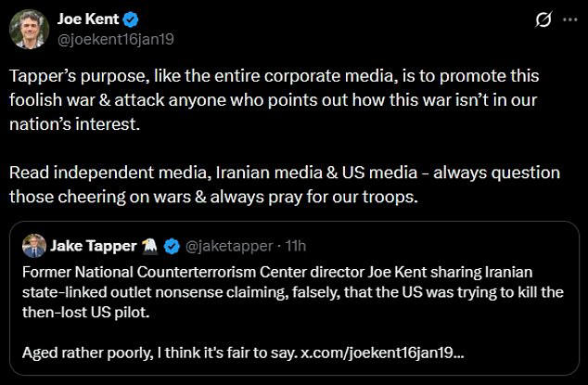Go to the @jaketapper handle
Image resolution: width=588 pixels, height=385 pixels.
[x=230, y=246]
